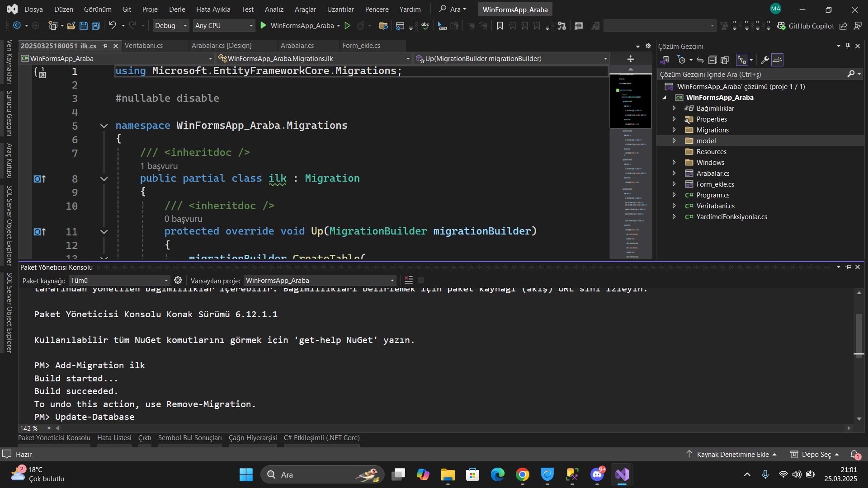The width and height of the screenshot is (868, 488).
Task: Click the Undo arrow icon
Action: [113, 26]
